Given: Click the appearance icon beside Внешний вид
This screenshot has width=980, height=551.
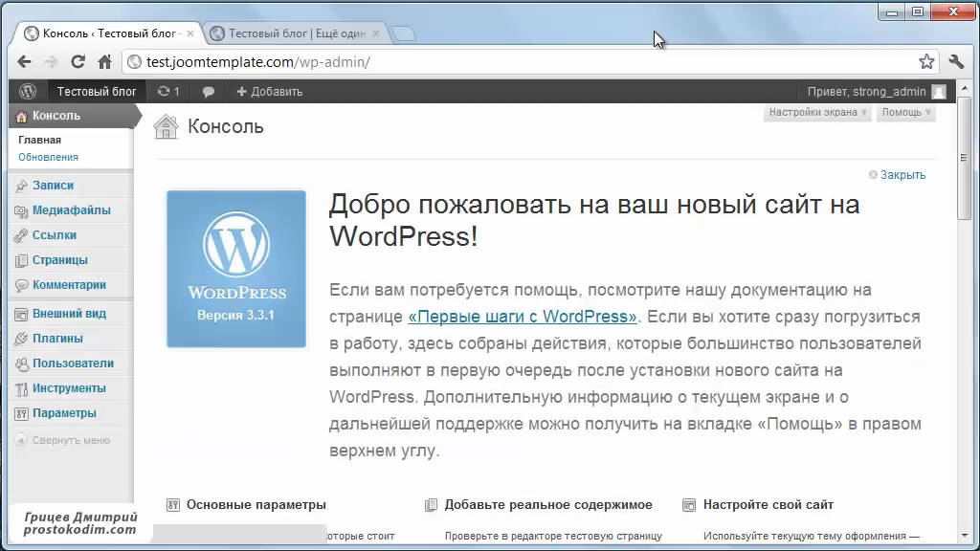Looking at the screenshot, I should [x=21, y=314].
